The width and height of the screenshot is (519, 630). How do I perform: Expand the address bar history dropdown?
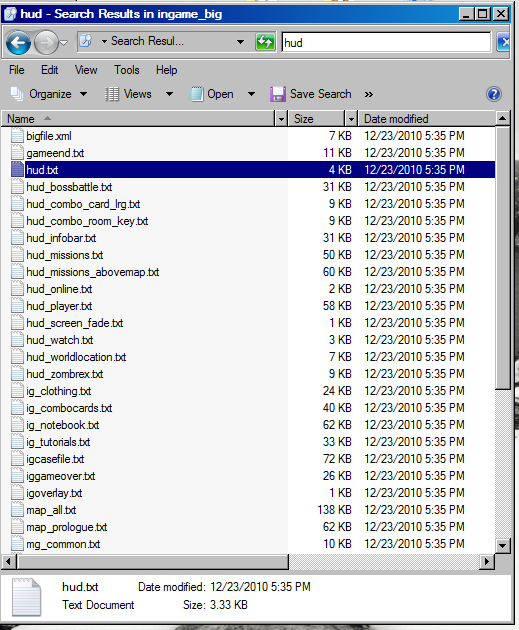pos(240,42)
